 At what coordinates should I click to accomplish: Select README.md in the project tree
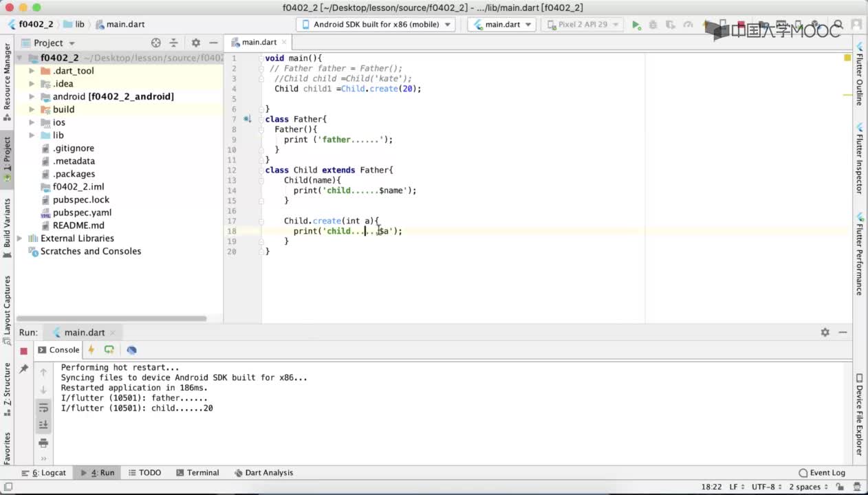pos(78,225)
